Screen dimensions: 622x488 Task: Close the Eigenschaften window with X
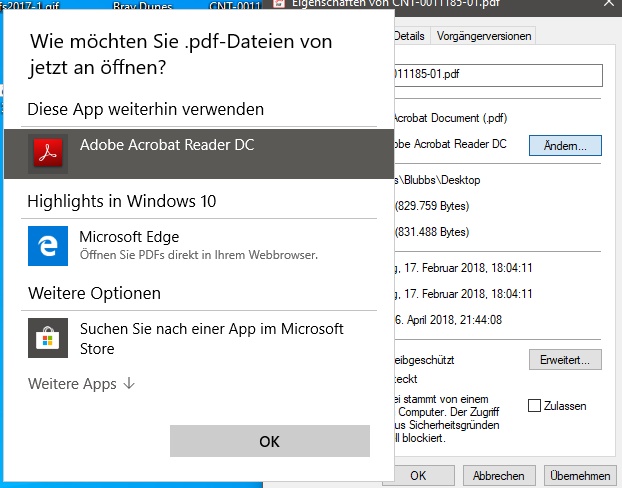(x=609, y=3)
